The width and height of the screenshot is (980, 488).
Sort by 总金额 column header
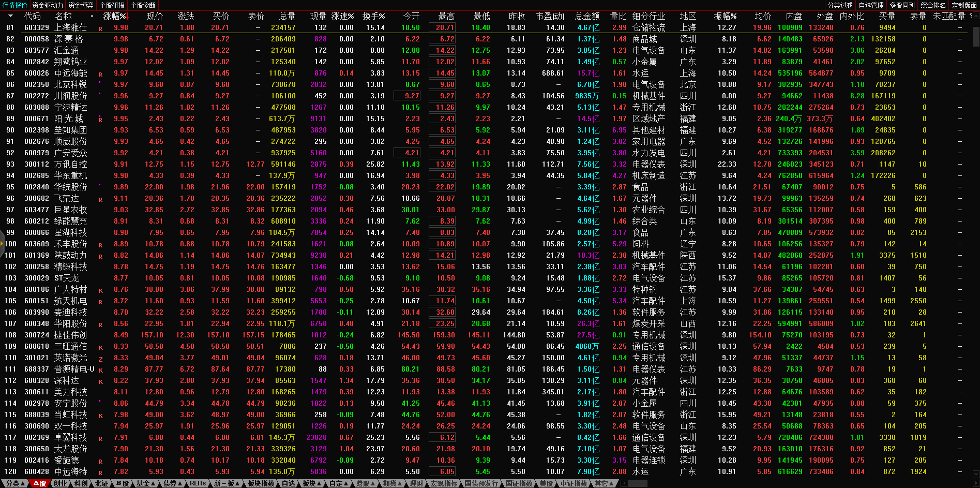(587, 16)
